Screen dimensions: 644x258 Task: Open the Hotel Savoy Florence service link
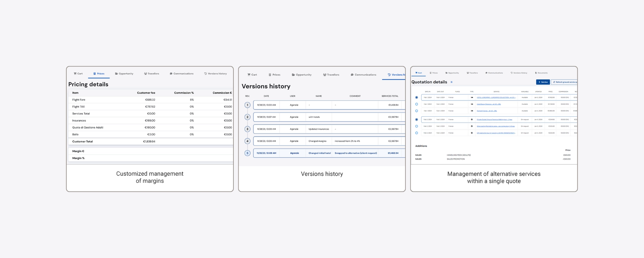tap(489, 104)
